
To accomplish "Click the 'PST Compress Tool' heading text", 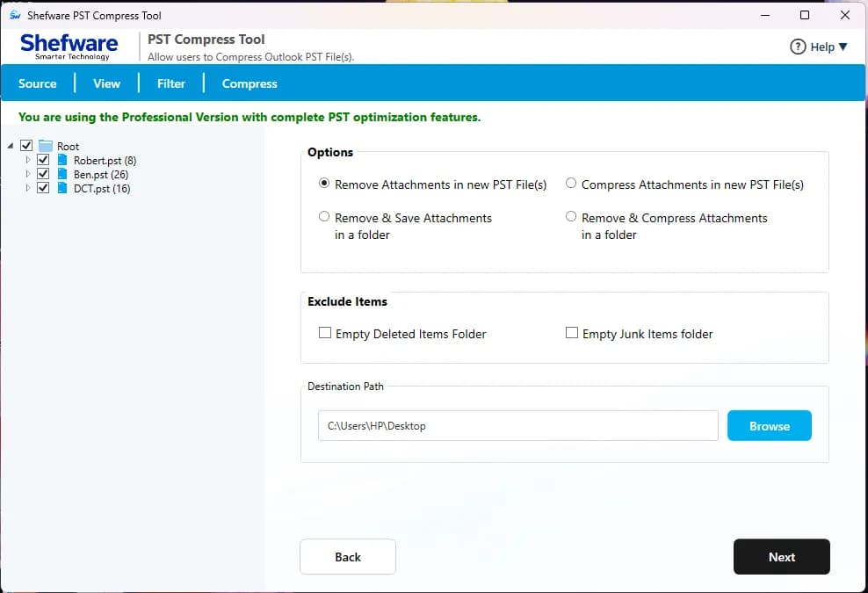I will [206, 40].
